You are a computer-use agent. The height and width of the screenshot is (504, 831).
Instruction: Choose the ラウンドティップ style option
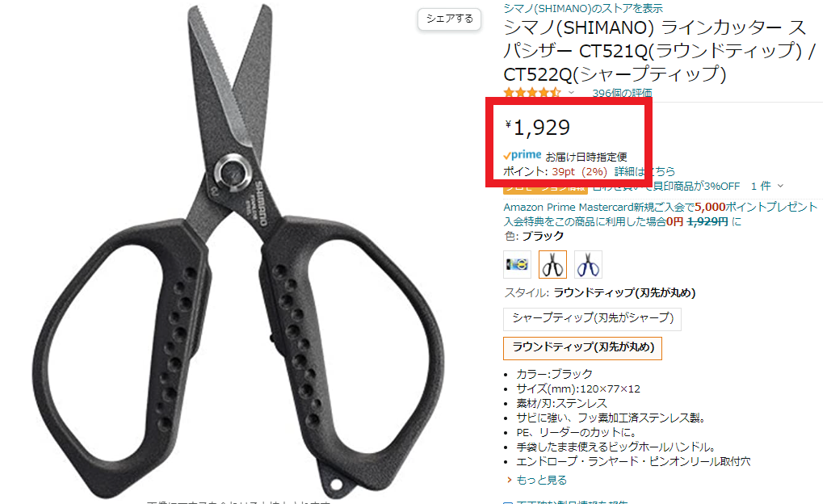(582, 348)
